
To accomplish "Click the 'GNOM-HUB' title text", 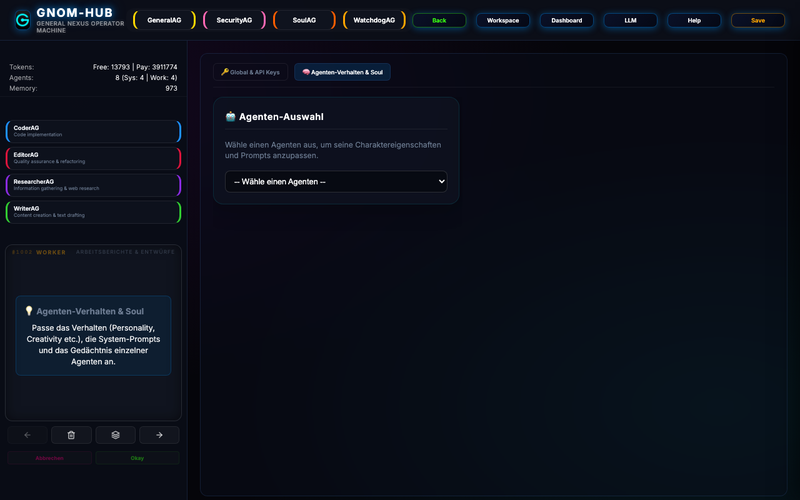I will click(74, 13).
